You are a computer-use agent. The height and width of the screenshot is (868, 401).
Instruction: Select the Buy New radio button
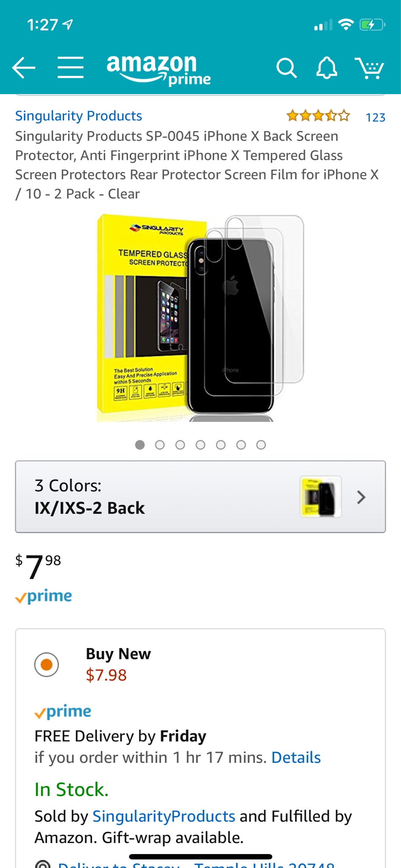pos(47,664)
